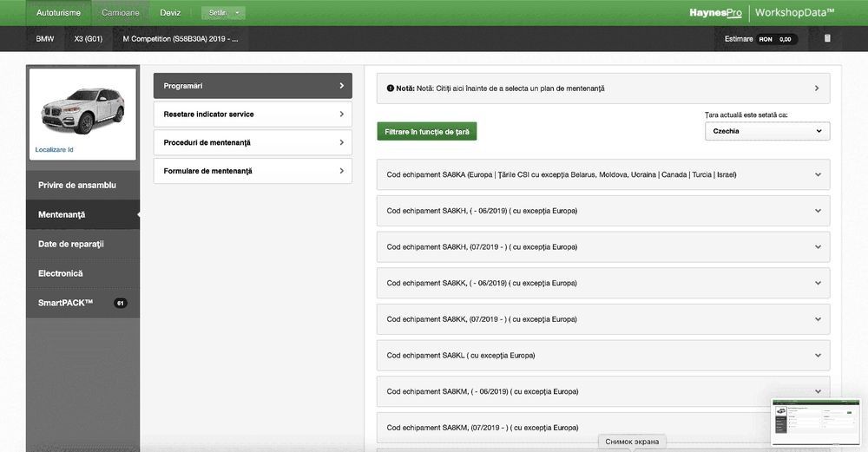Viewport: 868px width, 452px height.
Task: Select the M Competition (S58B30A) breadcrumb
Action: point(181,39)
